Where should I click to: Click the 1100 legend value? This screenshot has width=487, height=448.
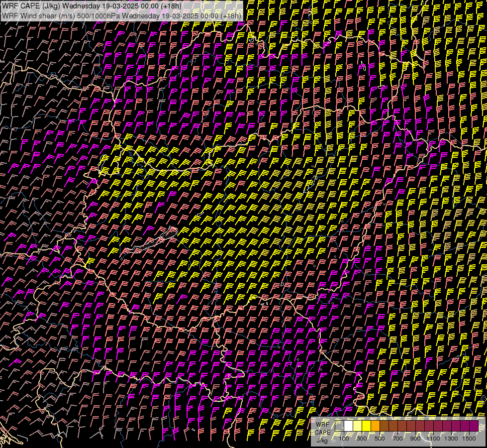pyautogui.click(x=433, y=439)
